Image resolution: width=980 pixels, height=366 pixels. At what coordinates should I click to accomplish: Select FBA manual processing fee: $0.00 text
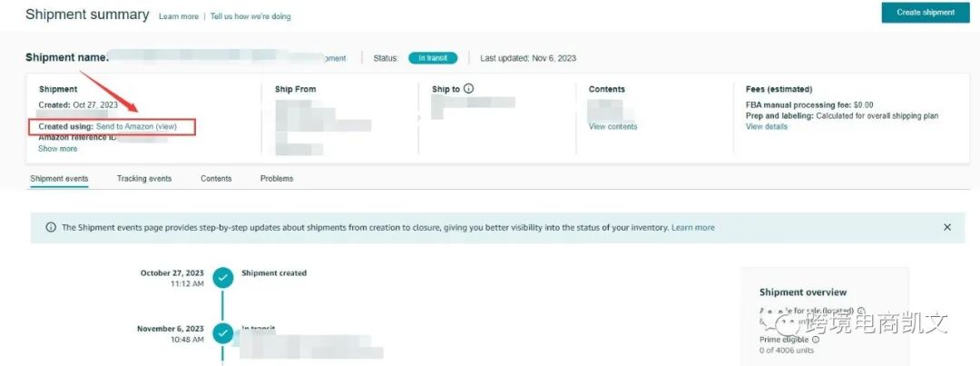(809, 105)
